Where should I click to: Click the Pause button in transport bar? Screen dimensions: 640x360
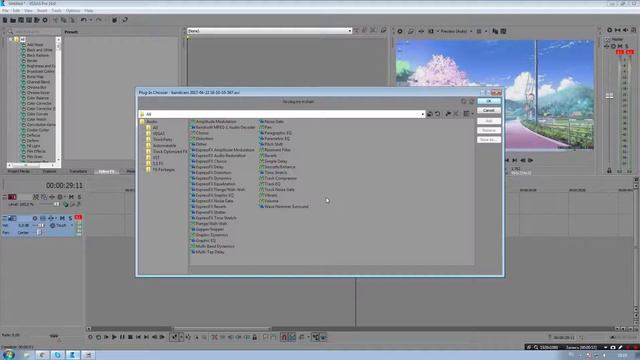(122, 337)
